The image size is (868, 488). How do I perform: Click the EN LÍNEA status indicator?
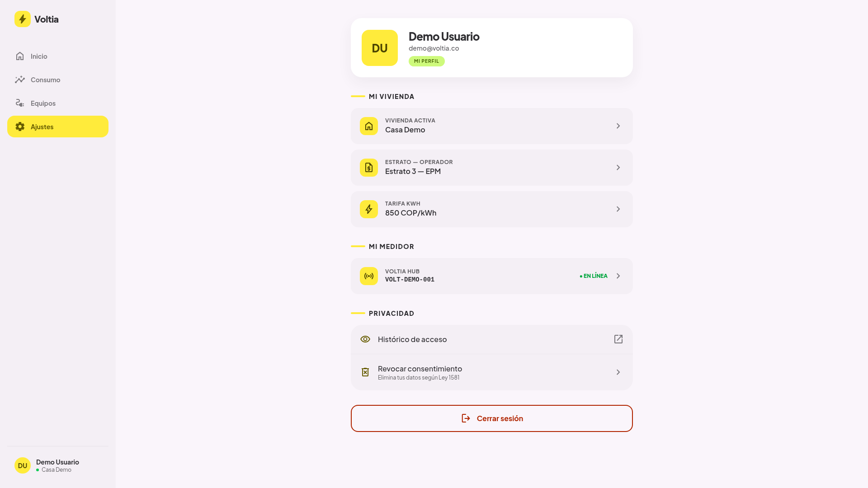(x=594, y=276)
